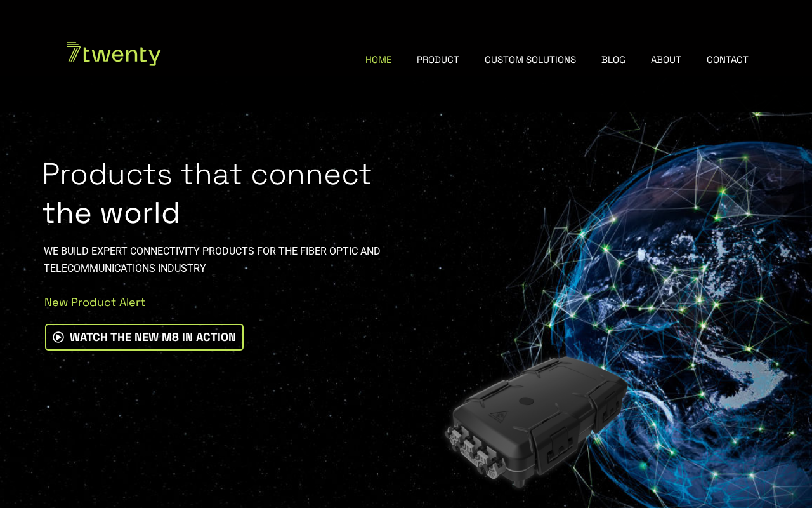Click the WATCH THE NEW M8 IN ACTION text
812x508 pixels.
[x=153, y=337]
